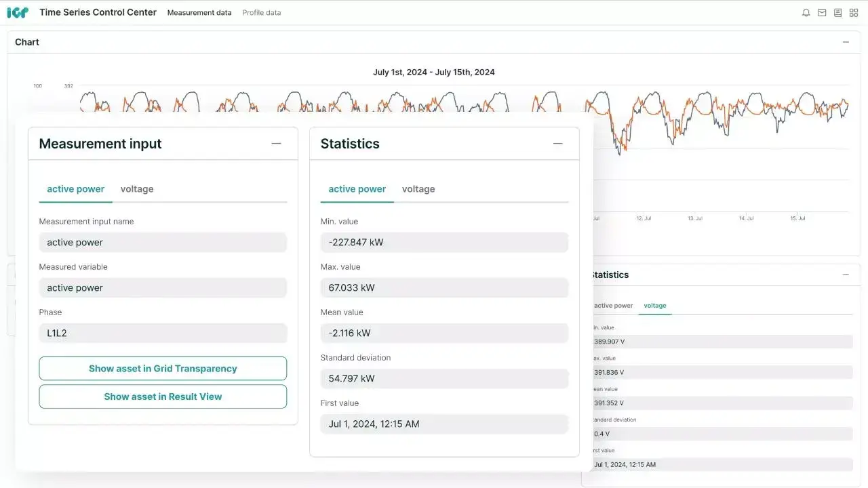Select active power tab in foreground Statistics
Screen dimensions: 868x488
357,189
